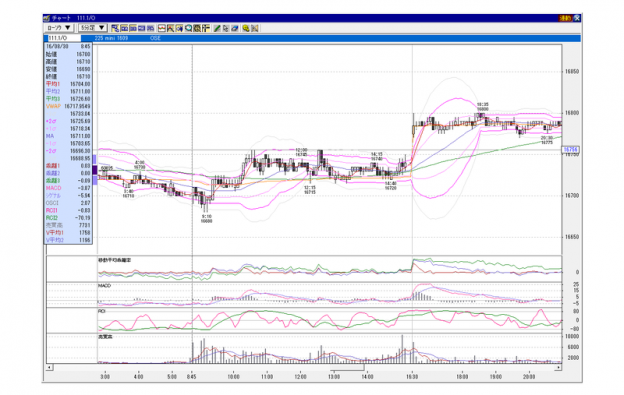Expand the 5分足 timeframe dropdown
This screenshot has height=395, width=624.
[93, 28]
